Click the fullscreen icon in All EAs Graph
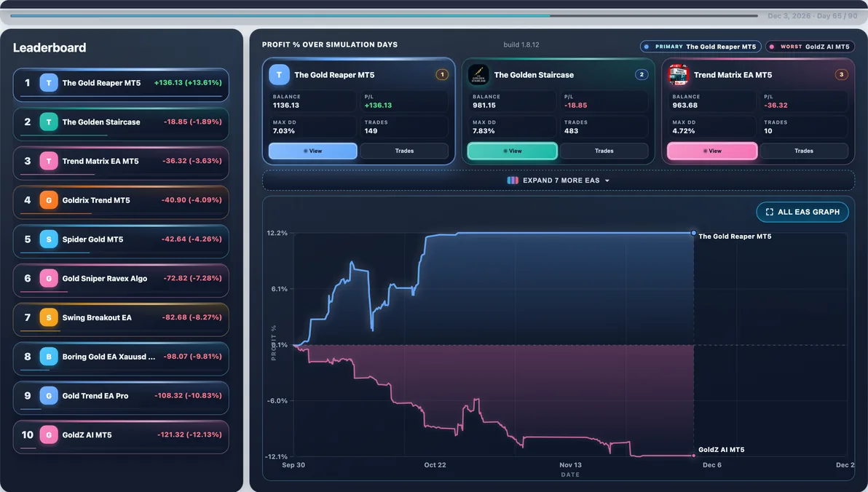This screenshot has height=492, width=868. [770, 212]
